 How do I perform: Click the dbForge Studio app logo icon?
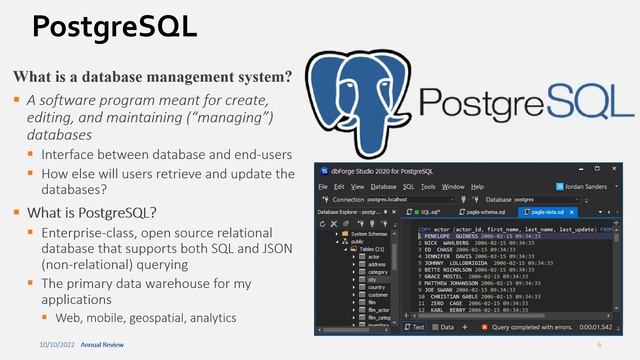pyautogui.click(x=324, y=171)
